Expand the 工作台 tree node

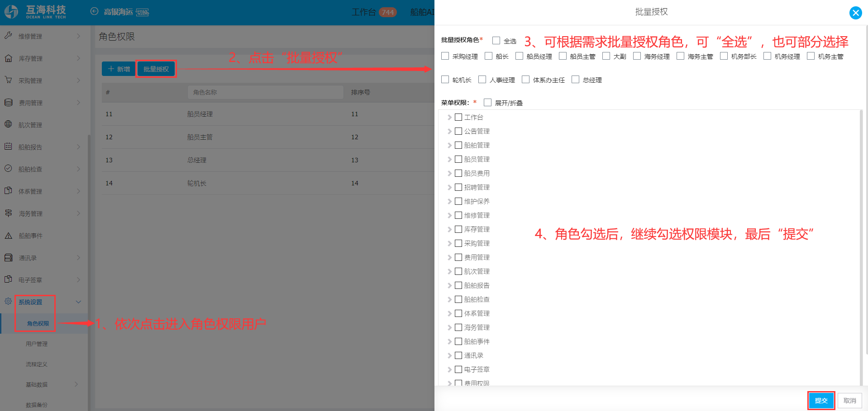(x=449, y=117)
